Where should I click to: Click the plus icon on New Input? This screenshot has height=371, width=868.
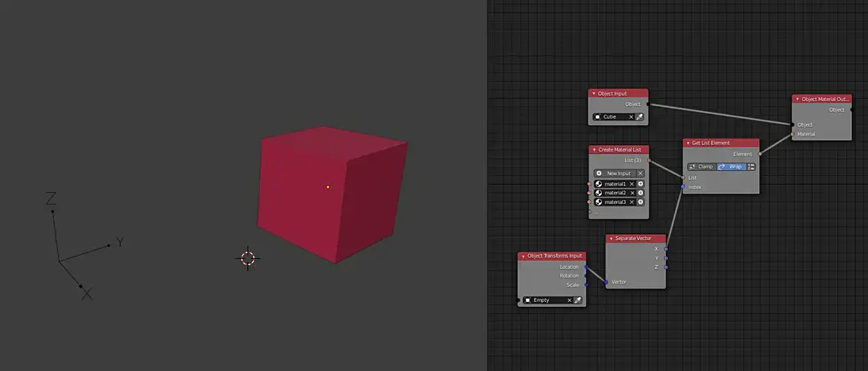click(599, 173)
